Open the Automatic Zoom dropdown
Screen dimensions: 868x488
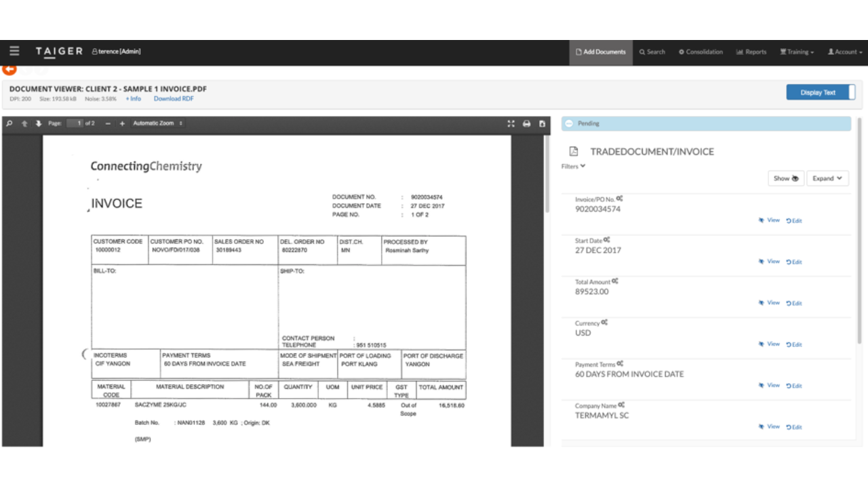tap(158, 123)
